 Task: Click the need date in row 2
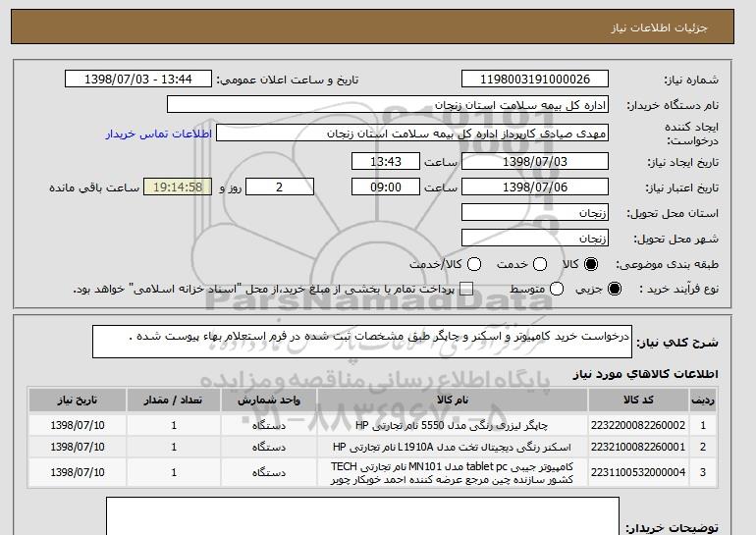click(x=78, y=447)
